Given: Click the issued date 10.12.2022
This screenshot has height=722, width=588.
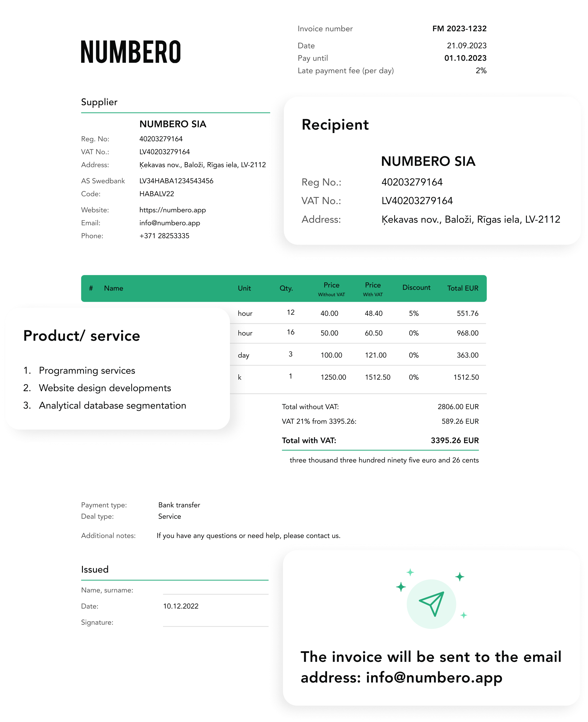Looking at the screenshot, I should [x=181, y=606].
